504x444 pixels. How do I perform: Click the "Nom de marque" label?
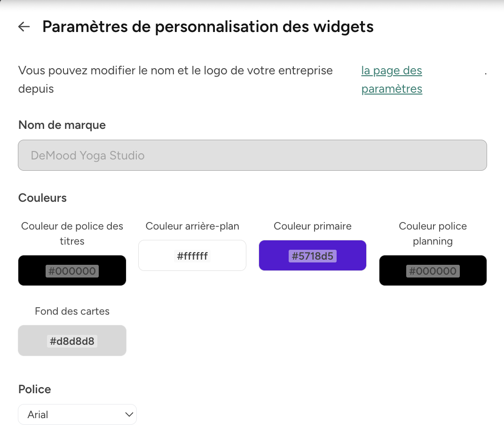pyautogui.click(x=62, y=125)
